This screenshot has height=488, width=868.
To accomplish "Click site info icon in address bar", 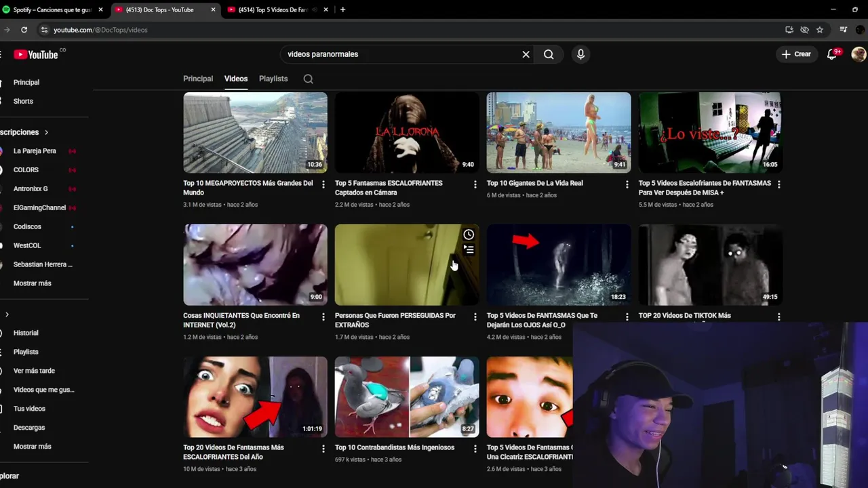I will click(44, 30).
